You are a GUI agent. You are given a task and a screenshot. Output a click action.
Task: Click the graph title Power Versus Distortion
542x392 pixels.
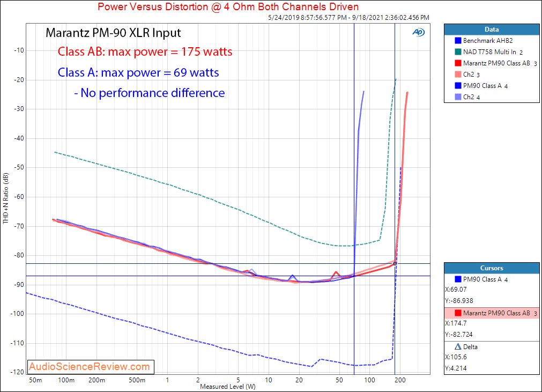pos(228,6)
